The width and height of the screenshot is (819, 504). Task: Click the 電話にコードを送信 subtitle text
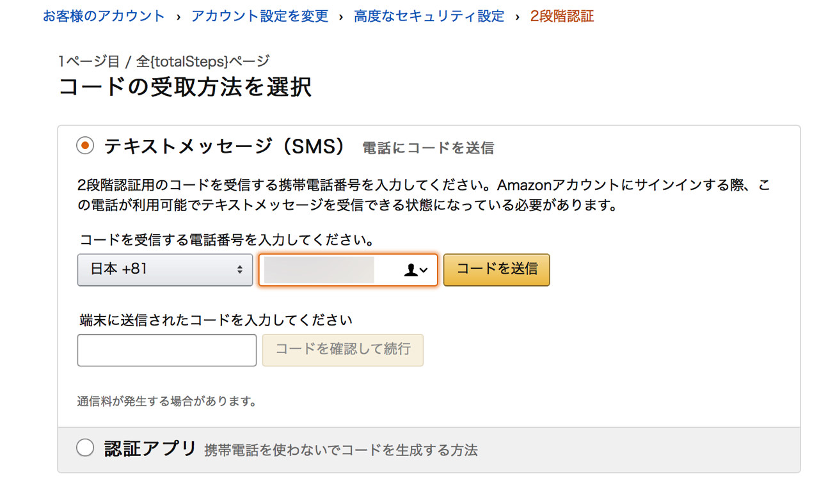pos(428,148)
